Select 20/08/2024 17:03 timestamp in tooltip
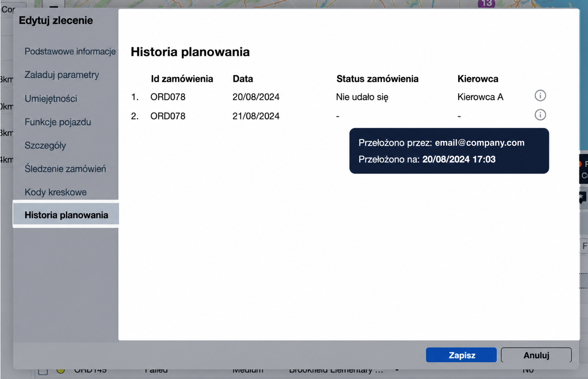 459,159
